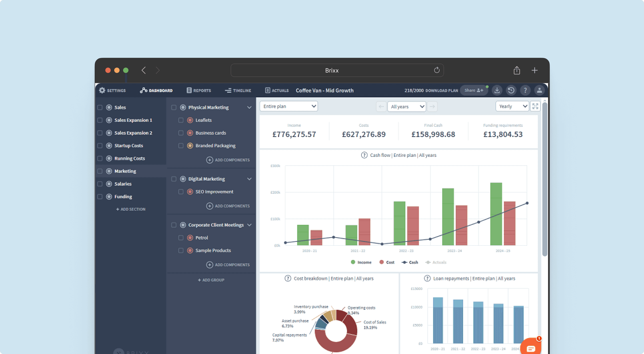The height and width of the screenshot is (354, 644).
Task: Select the Salaries section row
Action: tap(131, 184)
